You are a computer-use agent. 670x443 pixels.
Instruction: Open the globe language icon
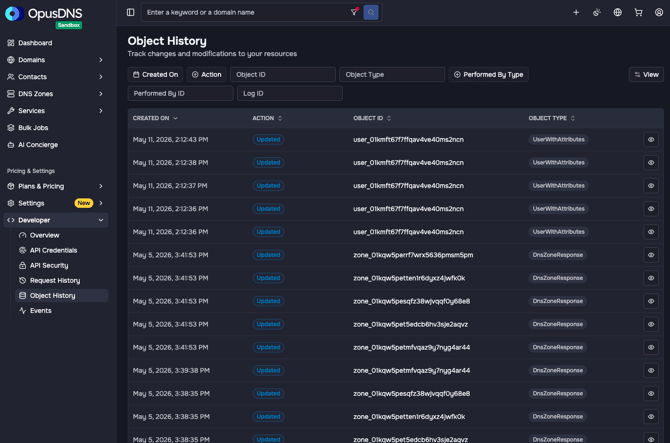coord(617,12)
